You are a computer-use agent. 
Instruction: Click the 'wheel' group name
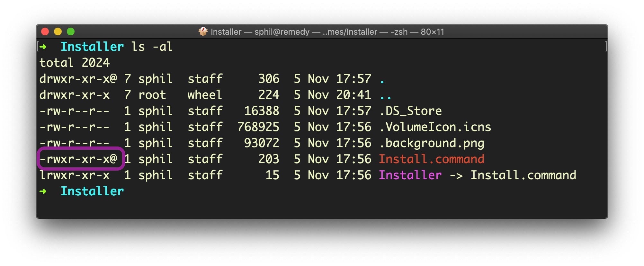point(205,95)
